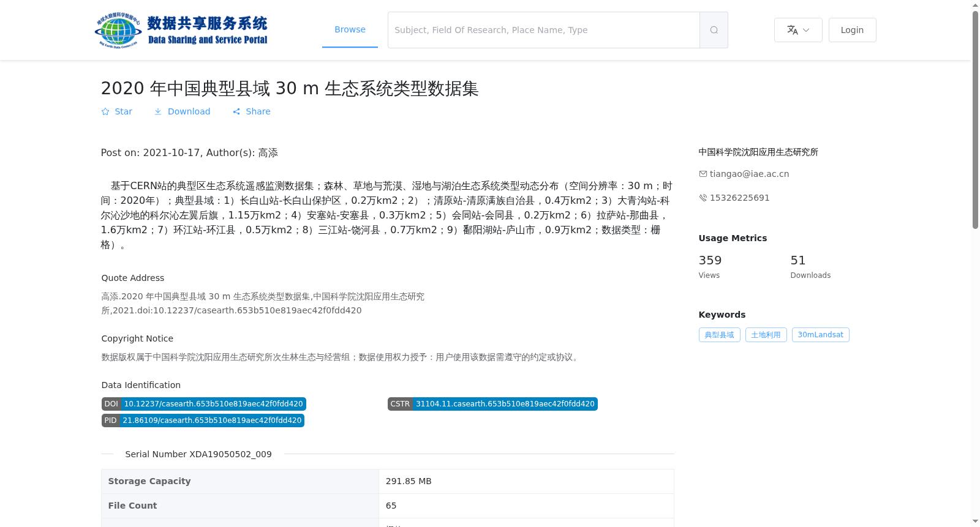The width and height of the screenshot is (980, 527).
Task: Click the magnifier search icon button
Action: [714, 30]
